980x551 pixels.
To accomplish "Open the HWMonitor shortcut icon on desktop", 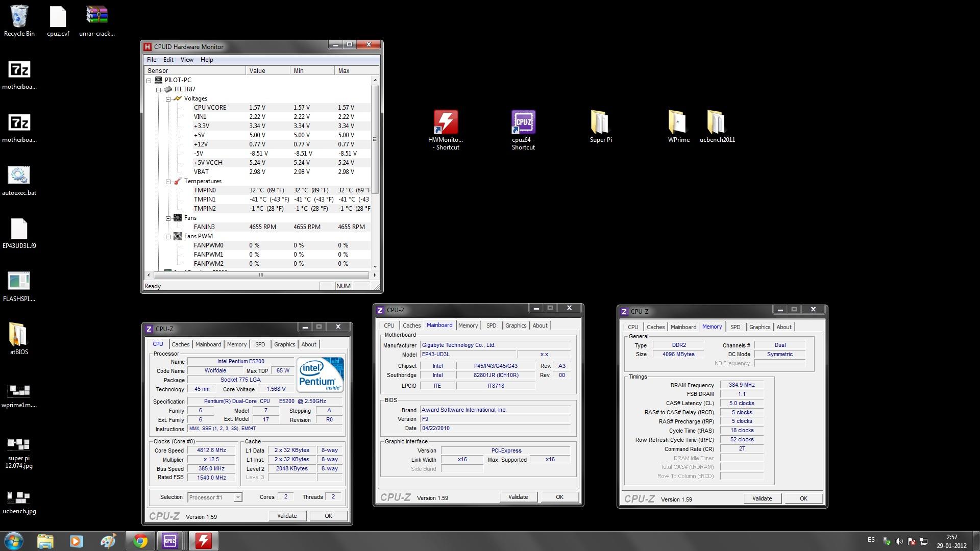I will (446, 130).
